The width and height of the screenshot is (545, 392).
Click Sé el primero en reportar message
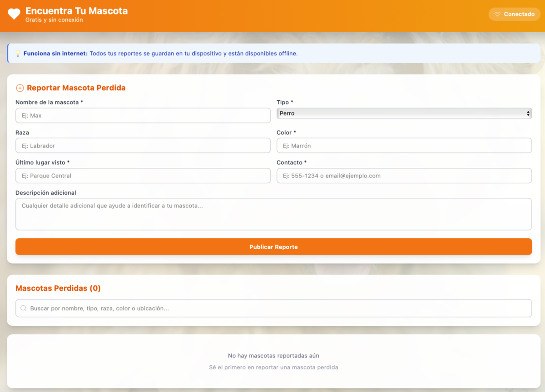tap(273, 367)
